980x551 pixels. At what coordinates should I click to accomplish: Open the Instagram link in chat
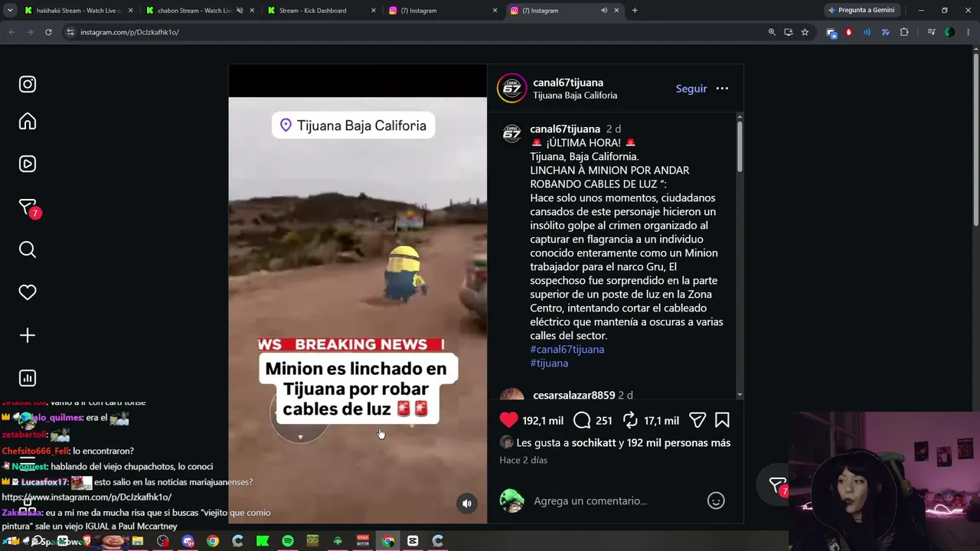(87, 497)
